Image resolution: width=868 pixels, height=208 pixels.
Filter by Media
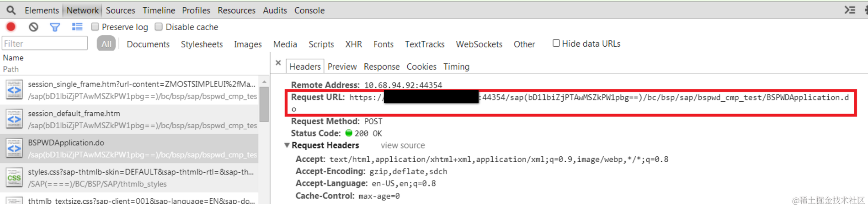click(x=285, y=44)
